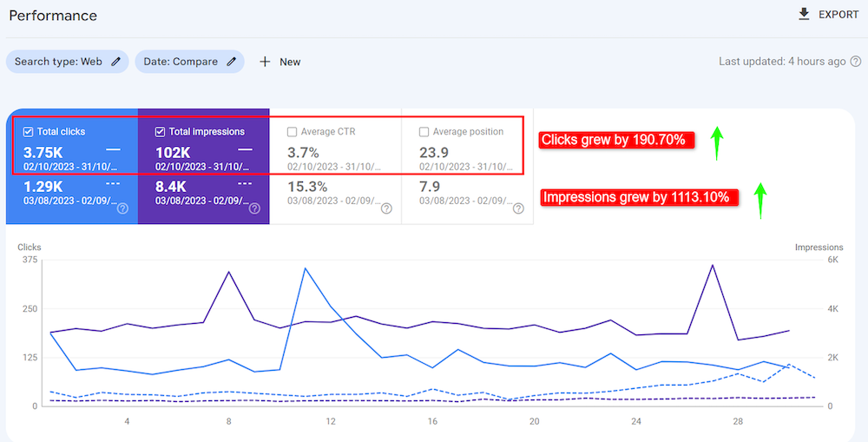Screen dimensions: 868x442
Task: Click the 375 clicks axis tick
Action: click(x=30, y=260)
